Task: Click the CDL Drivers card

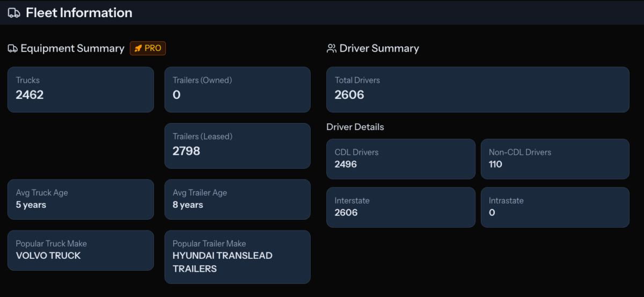Action: (401, 159)
